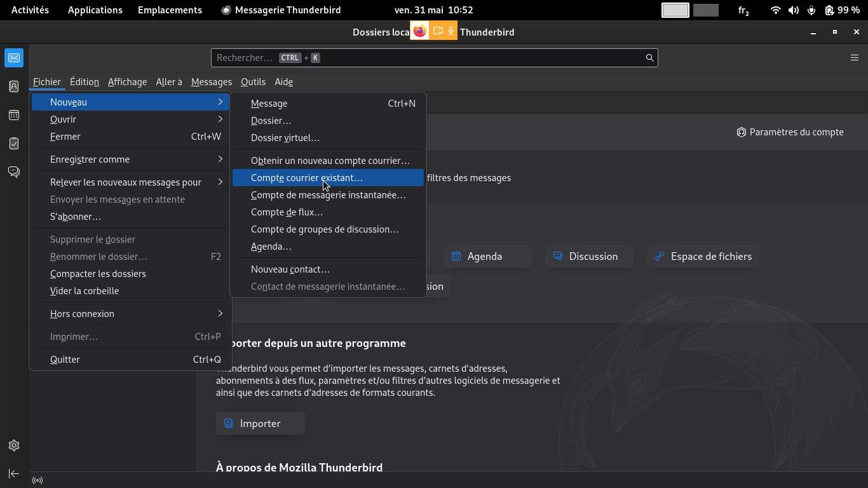This screenshot has width=868, height=488.
Task: Expand the Hors connexion submenu
Action: 130,314
